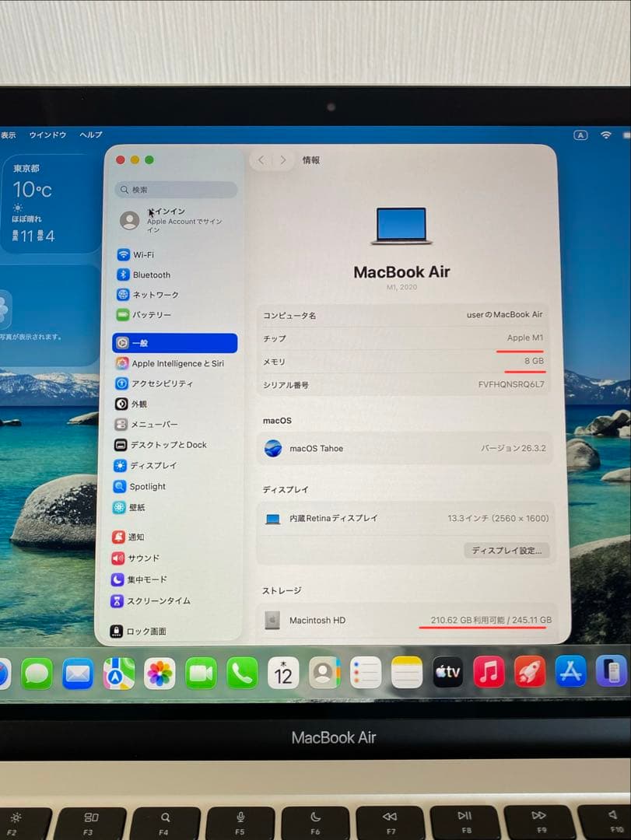Open Maps from the Dock
The image size is (631, 840).
(119, 674)
